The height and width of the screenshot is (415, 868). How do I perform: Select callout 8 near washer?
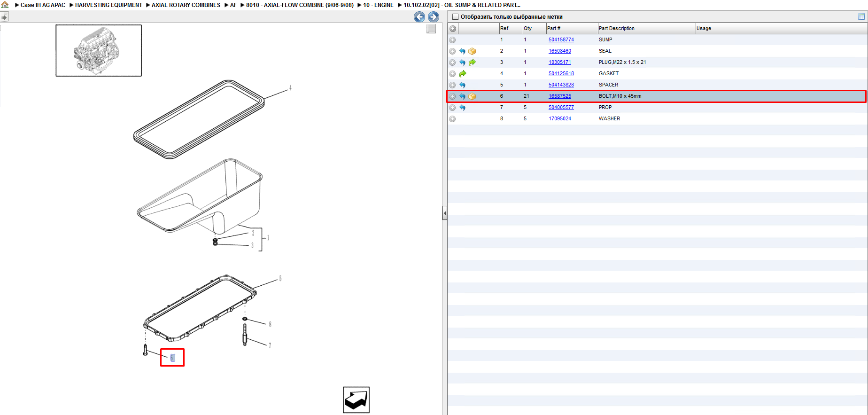pyautogui.click(x=270, y=324)
